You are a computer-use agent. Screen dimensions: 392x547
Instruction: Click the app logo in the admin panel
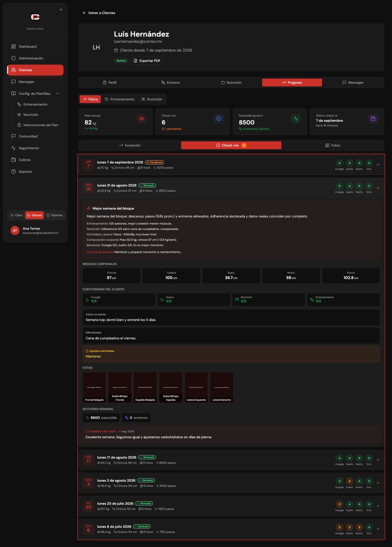[35, 17]
